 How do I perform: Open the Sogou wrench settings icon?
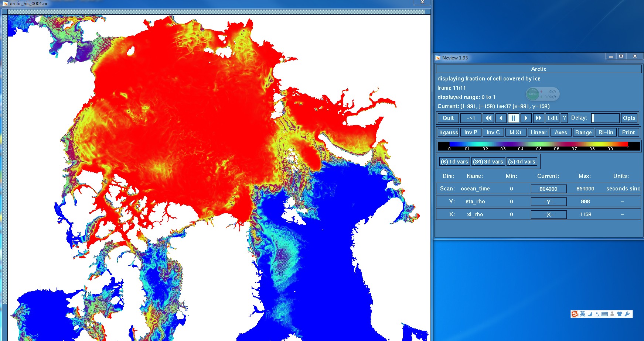(627, 314)
